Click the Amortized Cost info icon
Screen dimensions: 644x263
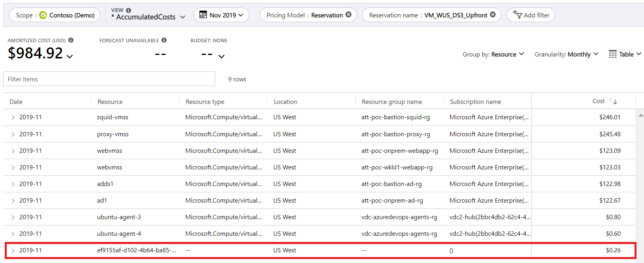[71, 40]
